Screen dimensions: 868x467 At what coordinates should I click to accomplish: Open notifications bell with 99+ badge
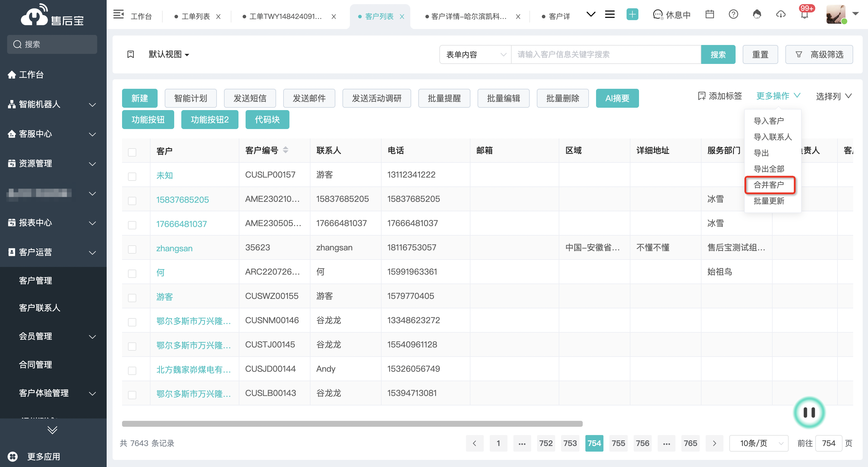pyautogui.click(x=805, y=15)
